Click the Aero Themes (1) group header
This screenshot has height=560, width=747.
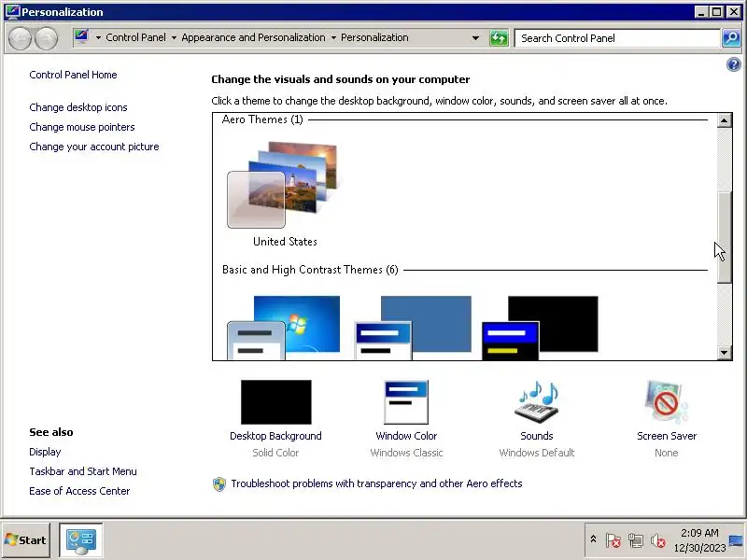[x=262, y=119]
